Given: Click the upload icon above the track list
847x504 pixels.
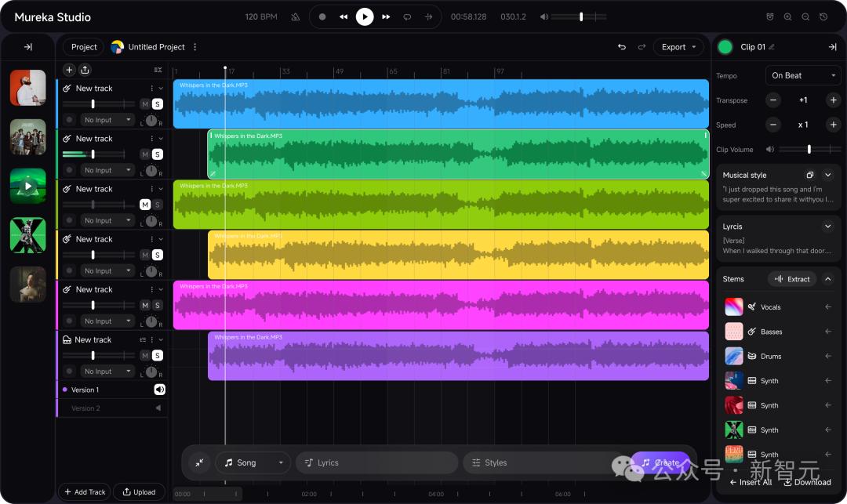Looking at the screenshot, I should pos(85,70).
